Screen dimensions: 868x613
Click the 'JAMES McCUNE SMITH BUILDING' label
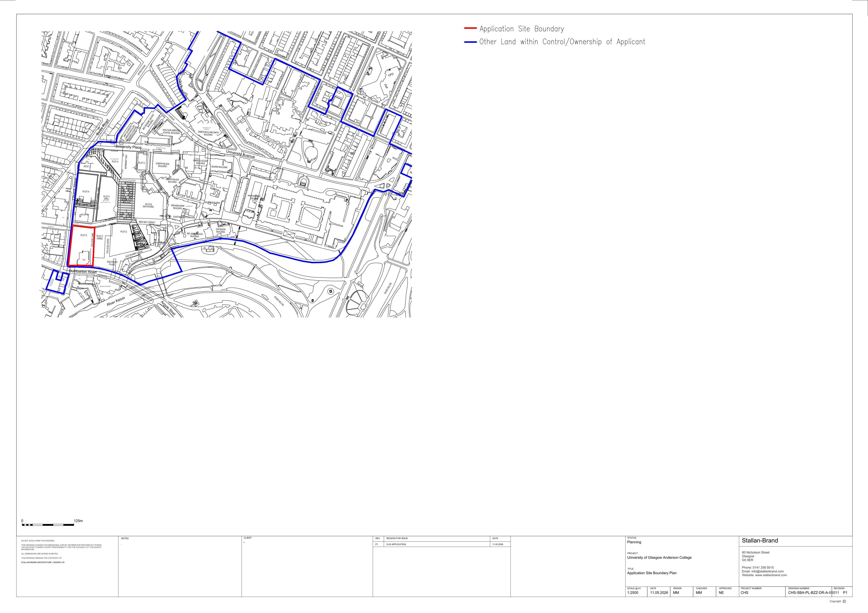(208, 133)
